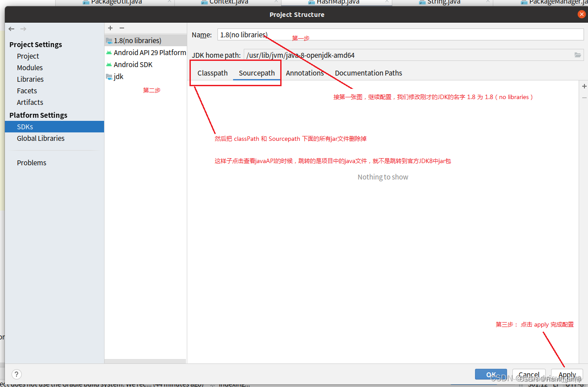The width and height of the screenshot is (588, 387).
Task: Add a new SDK with plus icon
Action: click(110, 28)
